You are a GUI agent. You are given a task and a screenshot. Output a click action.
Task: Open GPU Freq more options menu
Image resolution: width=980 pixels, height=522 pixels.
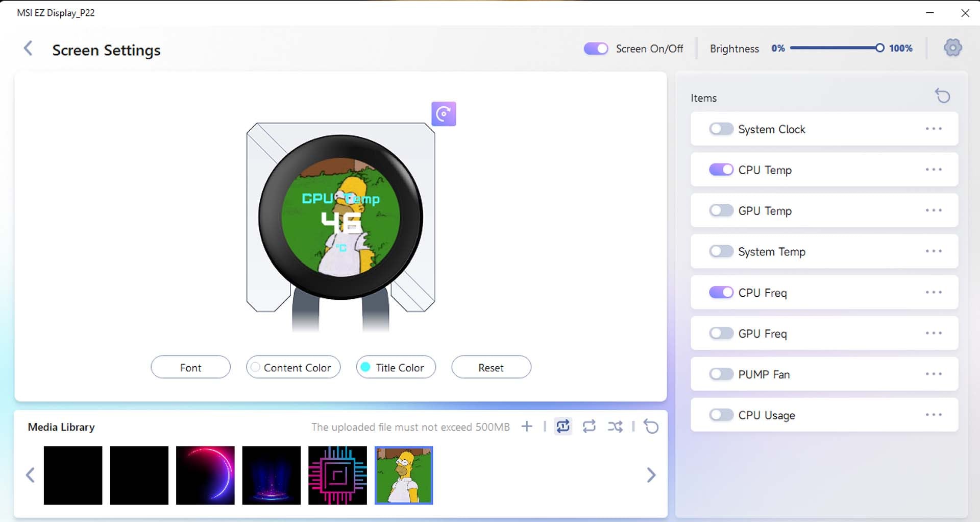tap(934, 333)
